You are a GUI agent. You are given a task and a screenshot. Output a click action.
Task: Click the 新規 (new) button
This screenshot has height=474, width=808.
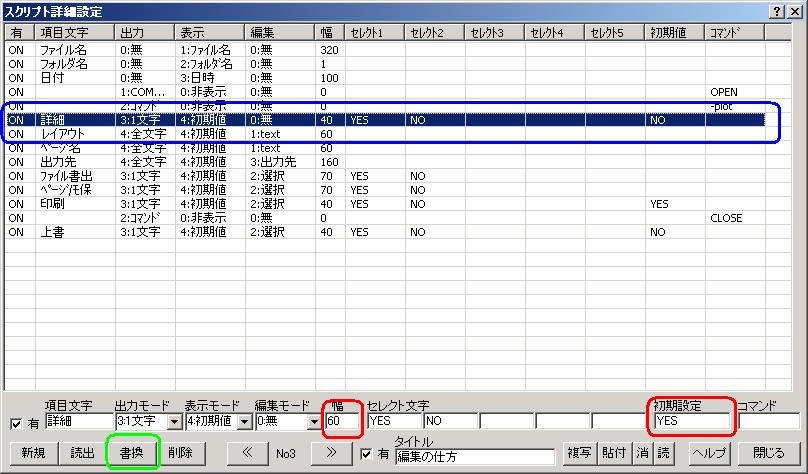coord(32,452)
